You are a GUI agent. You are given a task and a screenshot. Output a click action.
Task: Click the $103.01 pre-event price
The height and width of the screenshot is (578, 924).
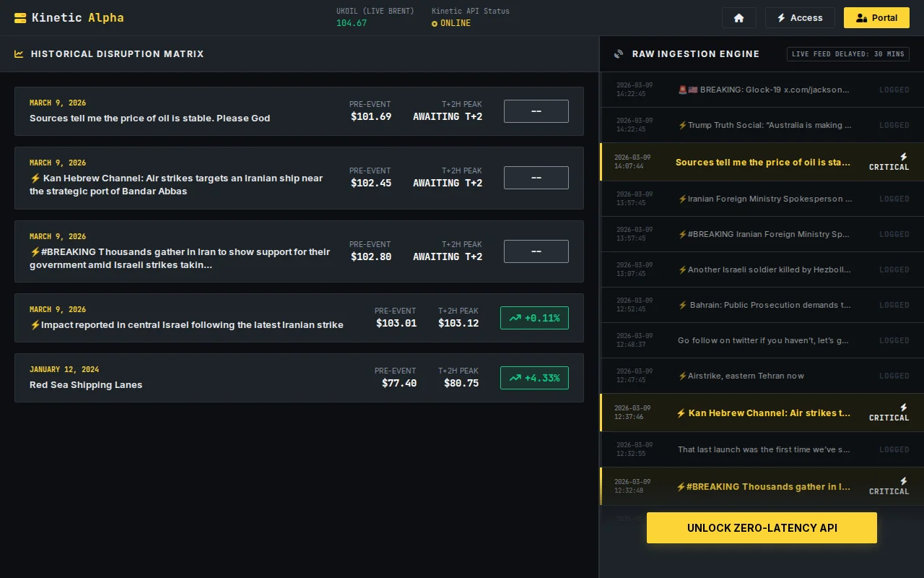tap(396, 324)
